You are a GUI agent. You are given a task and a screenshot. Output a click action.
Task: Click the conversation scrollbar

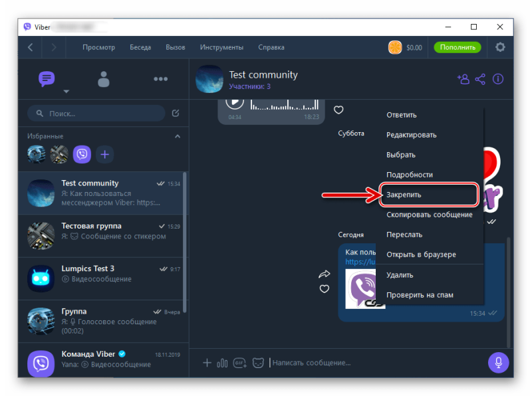(x=508, y=292)
